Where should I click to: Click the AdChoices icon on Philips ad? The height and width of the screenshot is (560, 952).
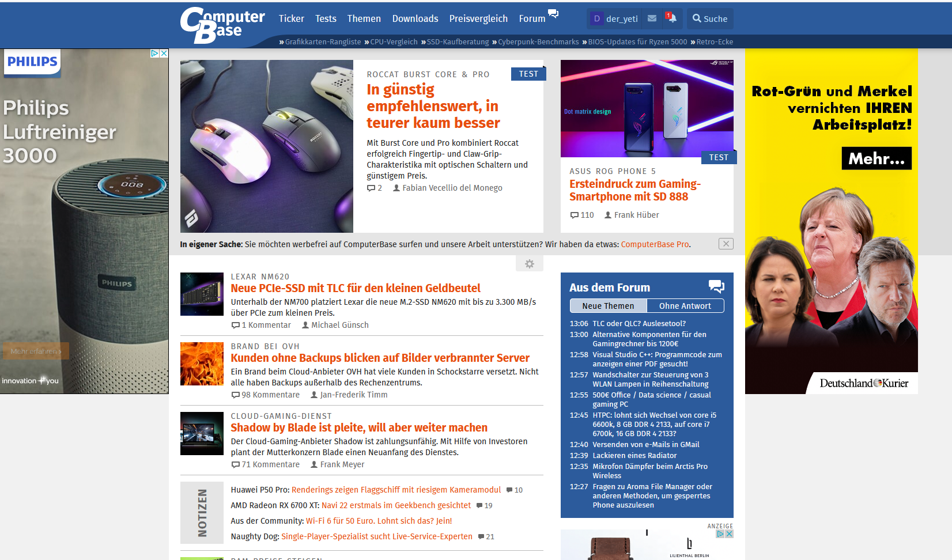(154, 53)
